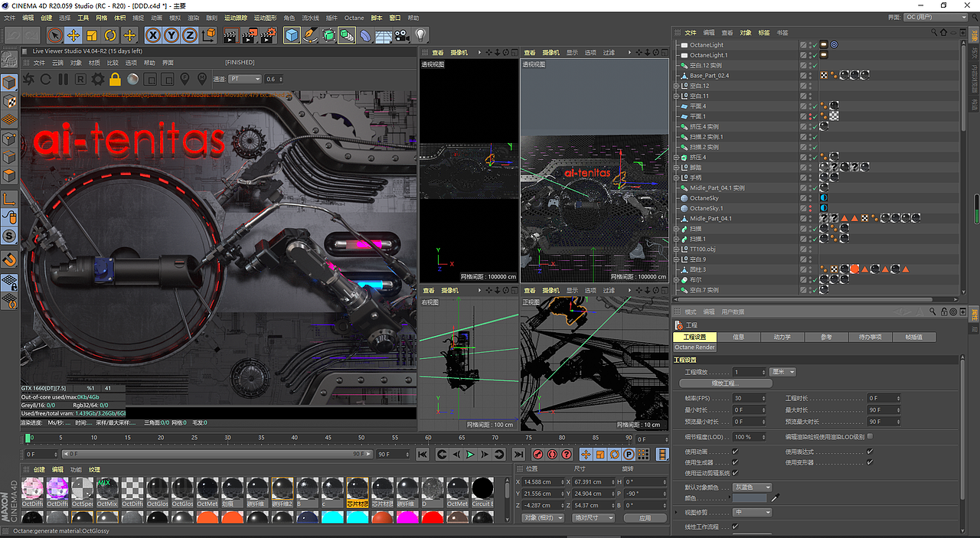980x538 pixels.
Task: Select the OctaneLight.1 object
Action: pyautogui.click(x=708, y=55)
